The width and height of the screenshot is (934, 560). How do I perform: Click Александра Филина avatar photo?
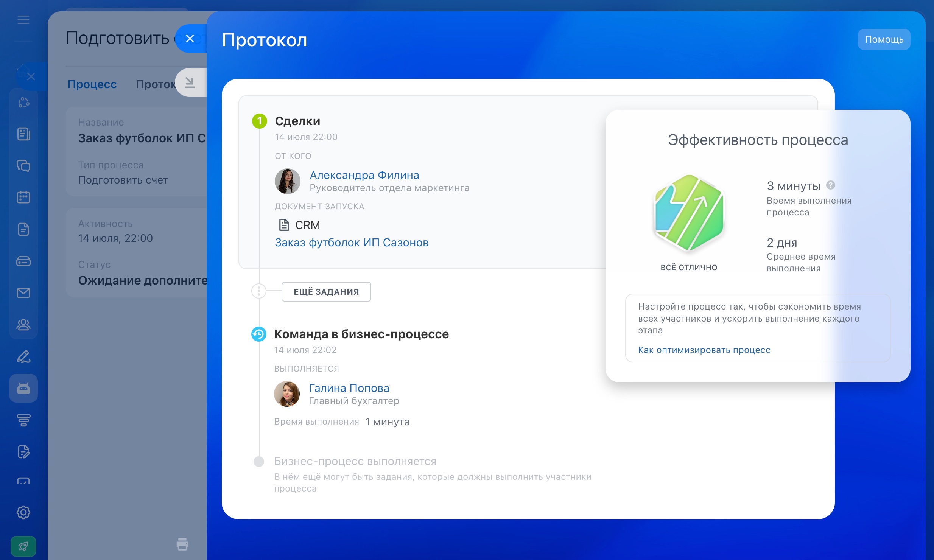[x=287, y=181]
